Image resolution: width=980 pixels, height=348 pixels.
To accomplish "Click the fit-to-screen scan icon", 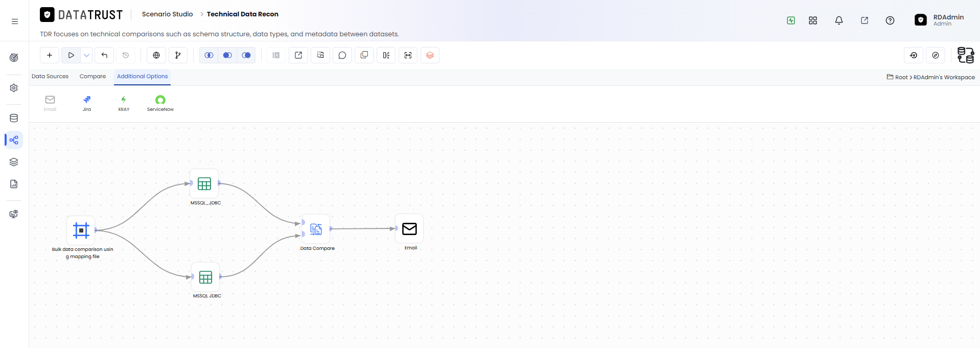I will 408,55.
